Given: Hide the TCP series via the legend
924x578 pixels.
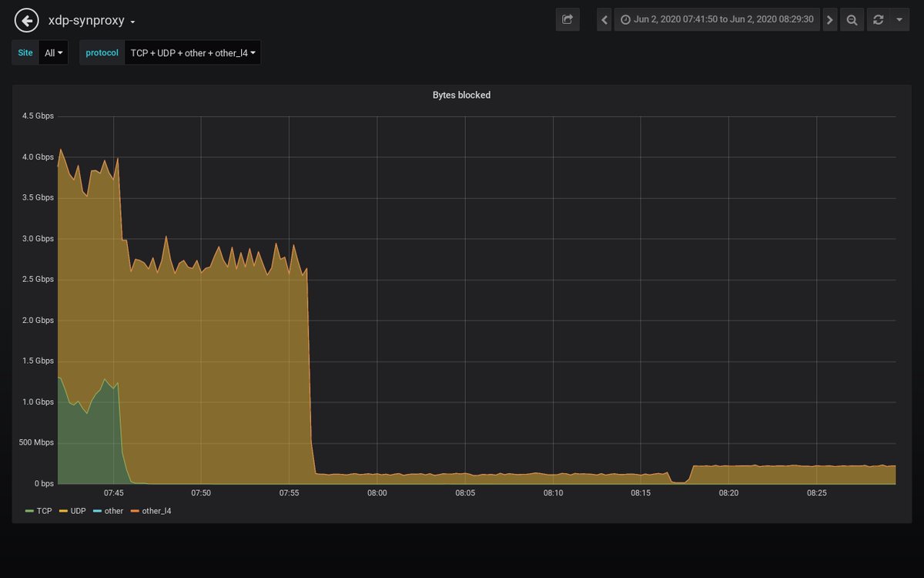Looking at the screenshot, I should (x=44, y=510).
